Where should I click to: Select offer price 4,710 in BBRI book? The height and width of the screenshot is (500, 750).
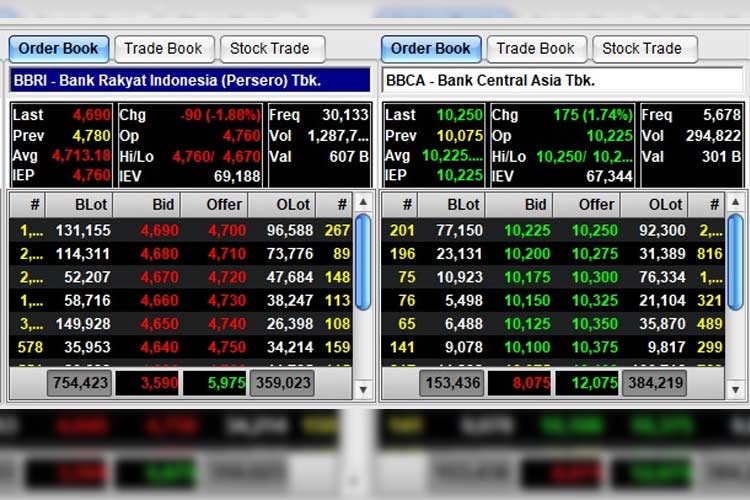(x=227, y=254)
